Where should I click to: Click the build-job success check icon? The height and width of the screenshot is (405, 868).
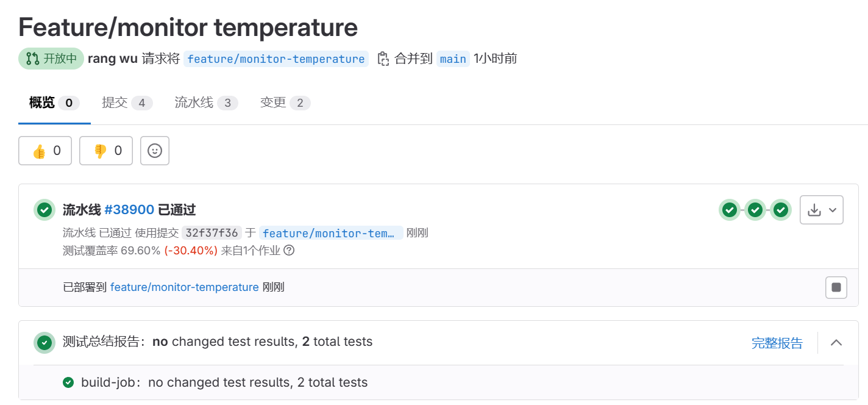click(68, 382)
